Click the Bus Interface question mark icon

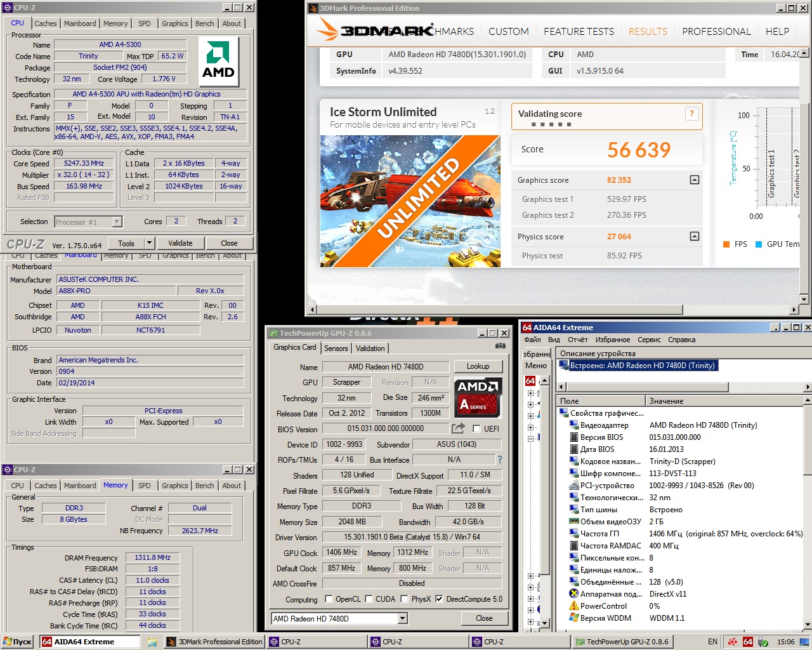click(x=499, y=460)
